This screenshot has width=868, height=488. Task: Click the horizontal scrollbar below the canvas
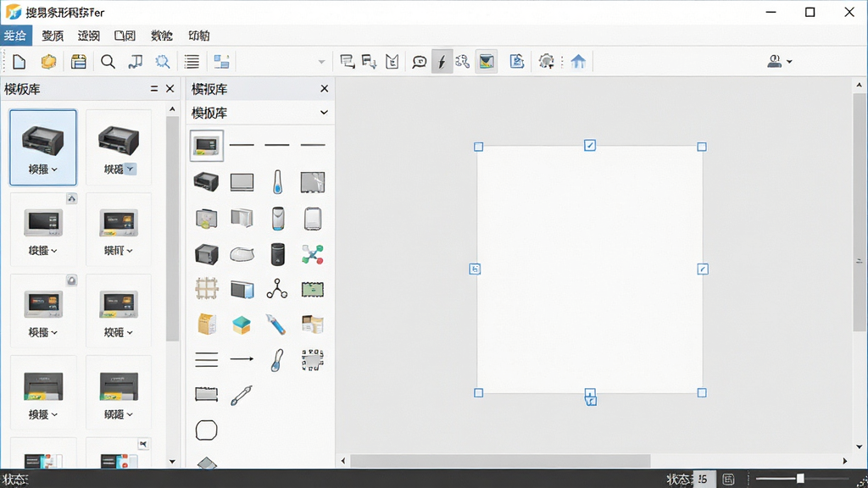tap(500, 461)
